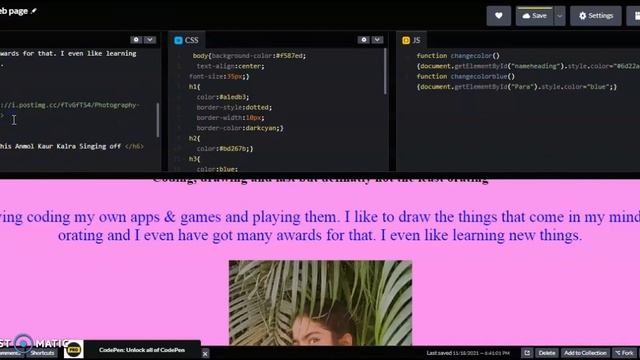640x360 pixels.
Task: Click the 'function changecolorblue()' JS line
Action: (466, 76)
